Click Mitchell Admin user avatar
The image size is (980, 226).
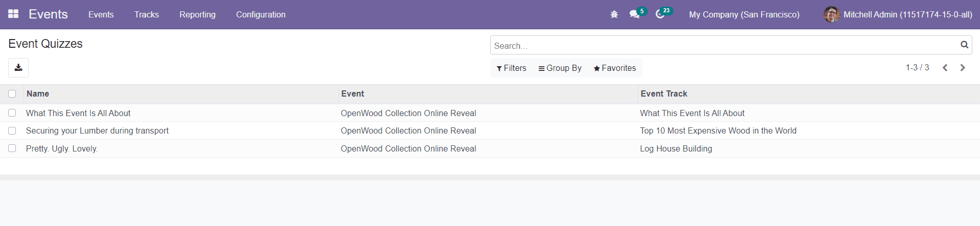click(x=831, y=14)
